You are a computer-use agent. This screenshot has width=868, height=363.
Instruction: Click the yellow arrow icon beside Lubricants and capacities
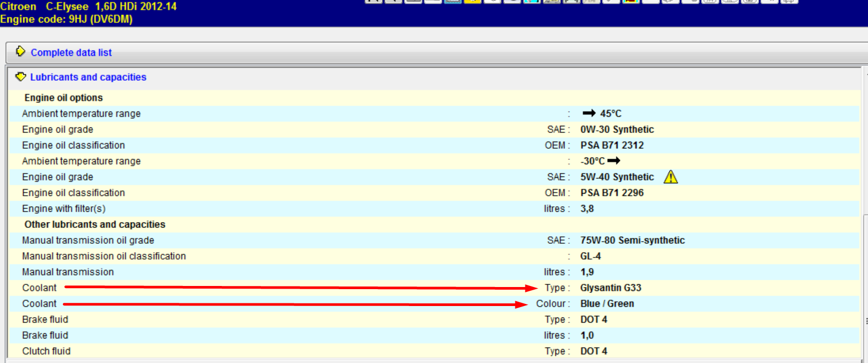21,77
